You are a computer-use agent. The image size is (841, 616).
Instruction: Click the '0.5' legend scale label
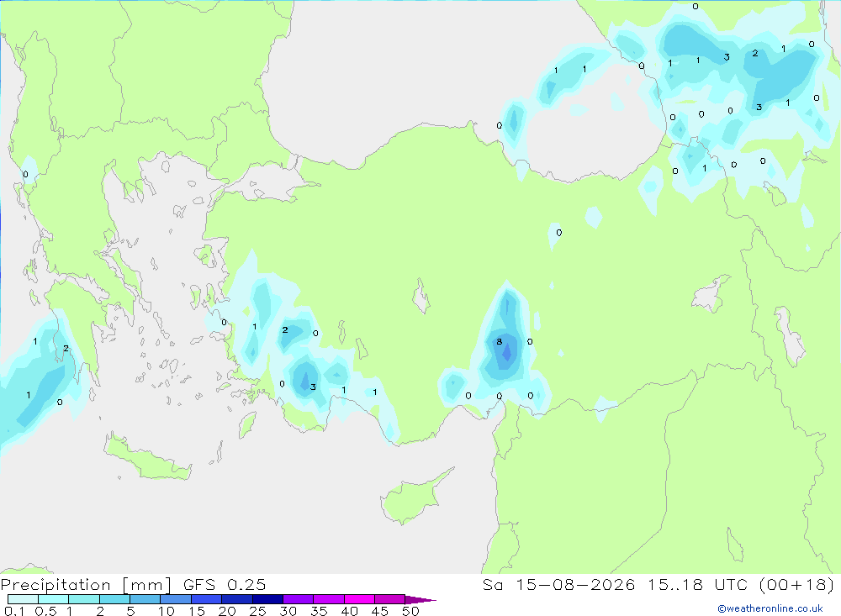(x=45, y=611)
